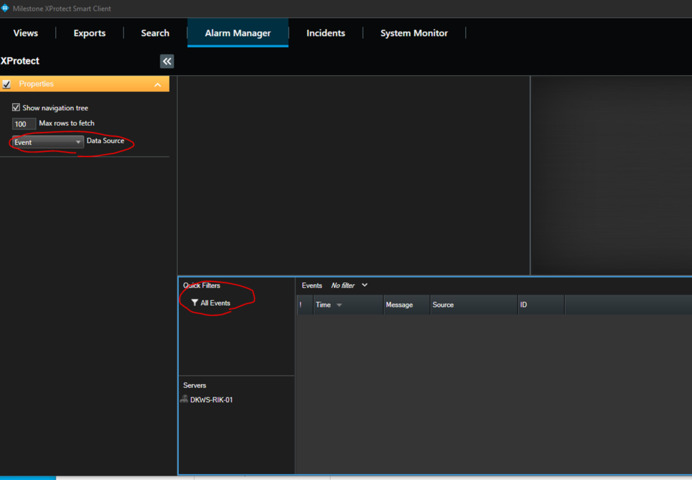Click the Max rows to fetch field

coord(24,124)
